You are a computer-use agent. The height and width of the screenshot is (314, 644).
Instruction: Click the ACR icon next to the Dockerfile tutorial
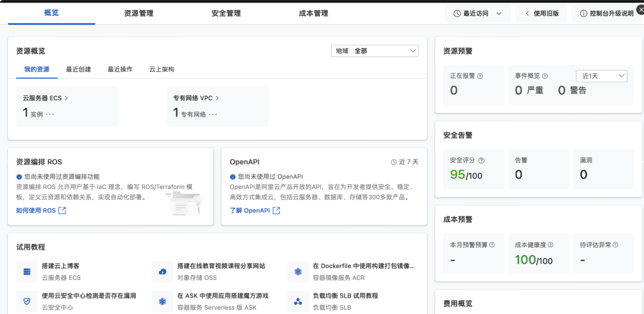[x=298, y=271]
